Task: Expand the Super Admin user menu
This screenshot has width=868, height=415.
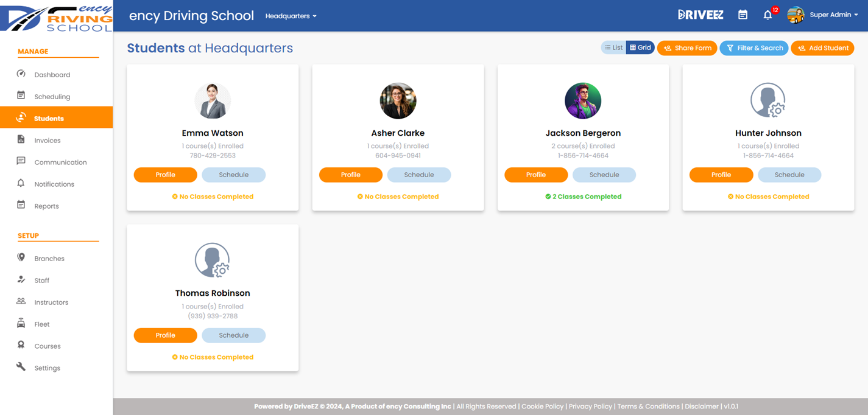Action: tap(834, 15)
